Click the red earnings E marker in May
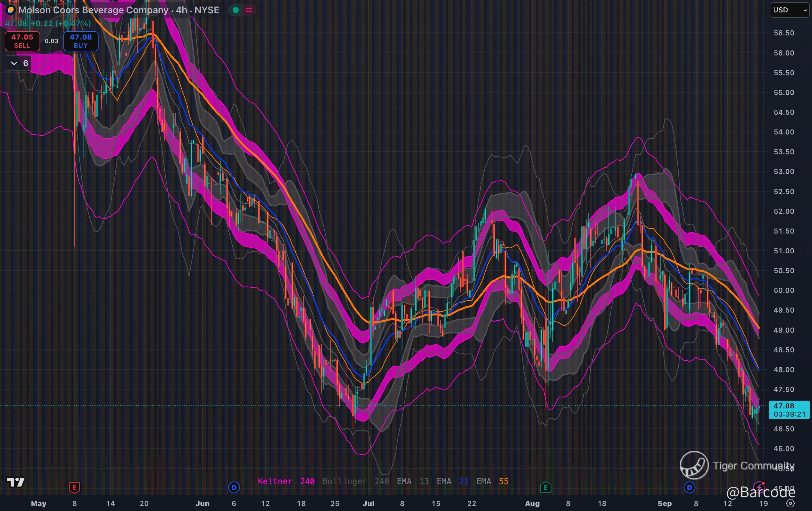812x511 pixels. pos(75,487)
